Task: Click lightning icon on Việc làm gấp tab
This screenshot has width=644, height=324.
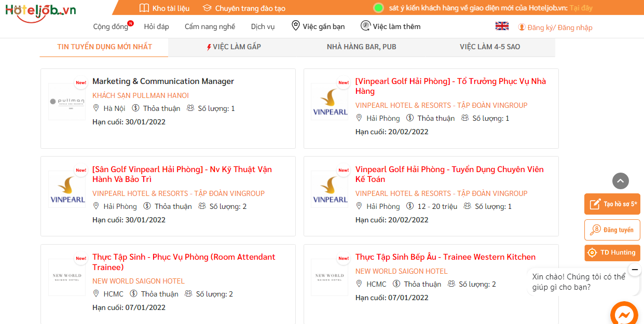Action: tap(209, 47)
